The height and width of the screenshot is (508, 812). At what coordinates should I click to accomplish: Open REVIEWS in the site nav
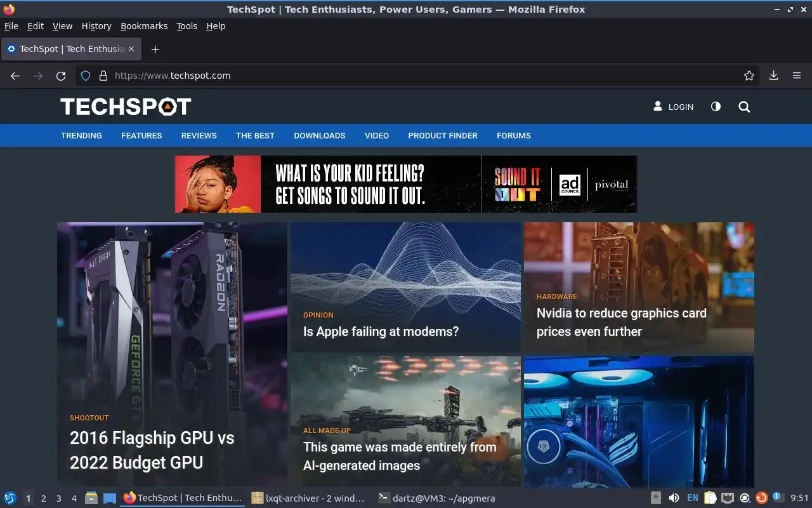pyautogui.click(x=199, y=136)
